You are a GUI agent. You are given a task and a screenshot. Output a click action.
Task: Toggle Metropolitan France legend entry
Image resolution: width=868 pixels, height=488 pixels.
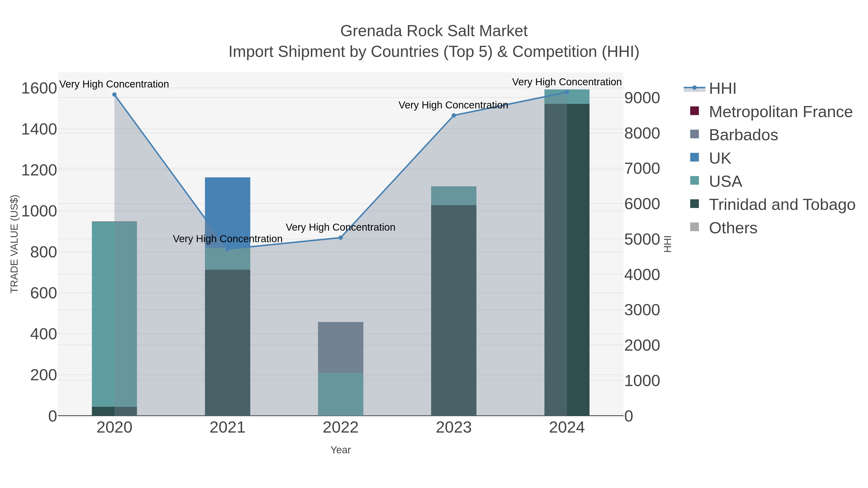pyautogui.click(x=771, y=112)
